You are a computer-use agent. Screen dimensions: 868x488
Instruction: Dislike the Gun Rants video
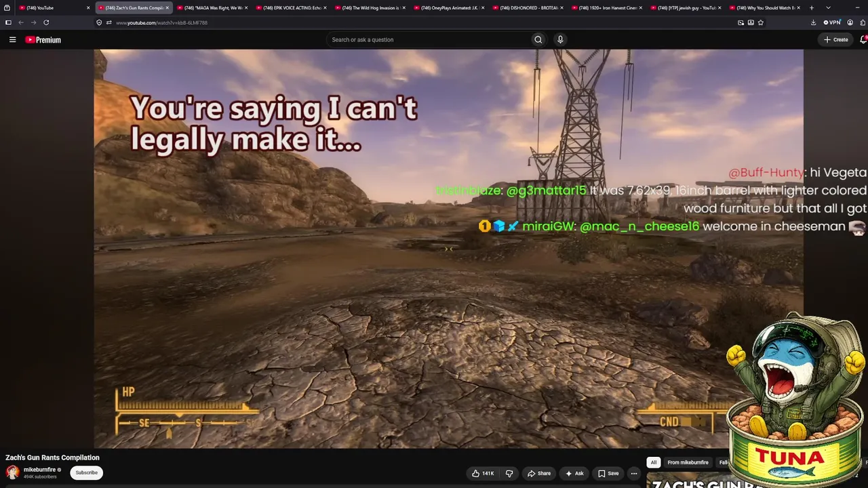point(509,473)
